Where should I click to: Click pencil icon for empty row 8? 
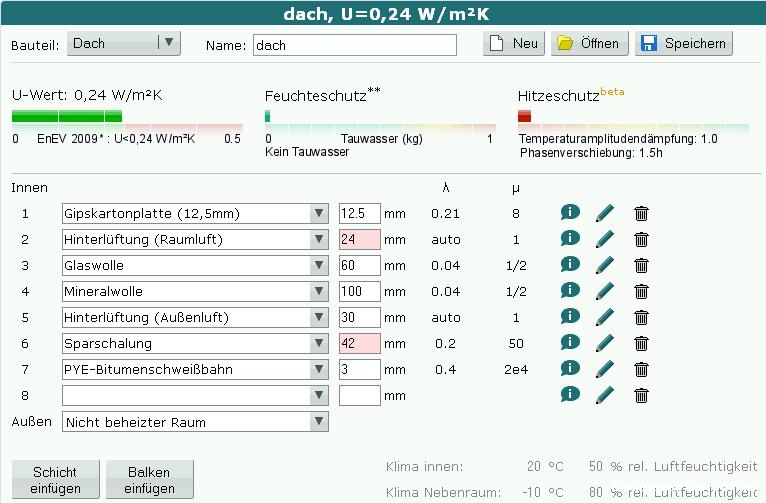point(604,395)
